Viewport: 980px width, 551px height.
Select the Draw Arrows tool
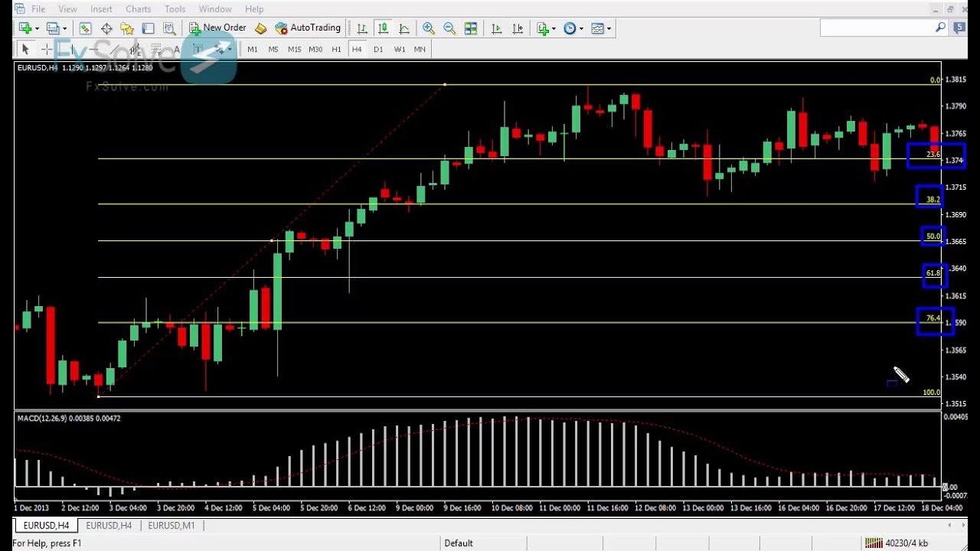click(x=219, y=49)
